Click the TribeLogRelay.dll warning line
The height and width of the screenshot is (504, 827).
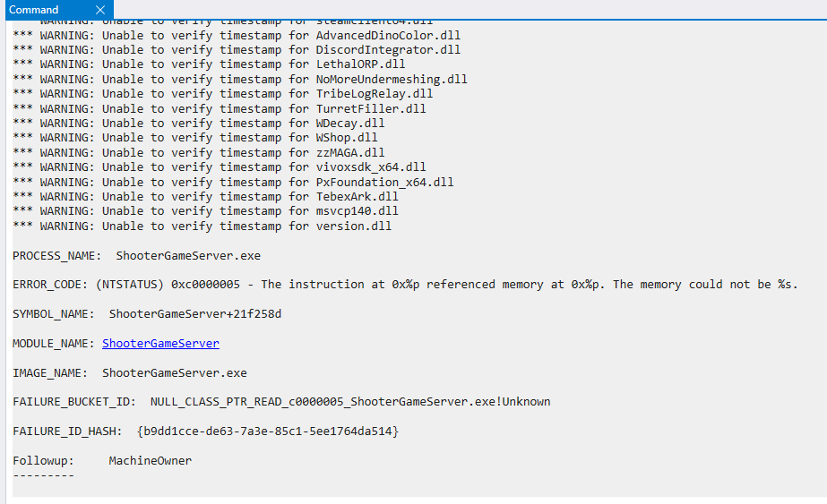223,94
